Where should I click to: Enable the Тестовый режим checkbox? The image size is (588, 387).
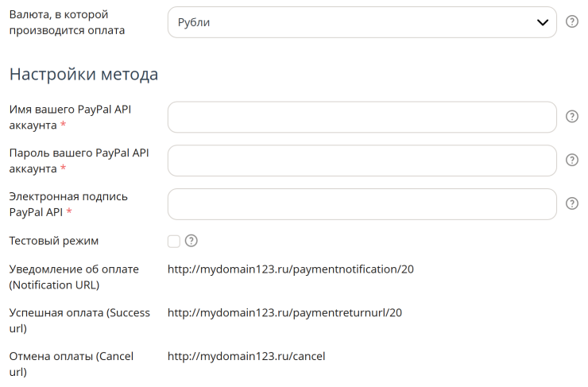[x=174, y=241]
